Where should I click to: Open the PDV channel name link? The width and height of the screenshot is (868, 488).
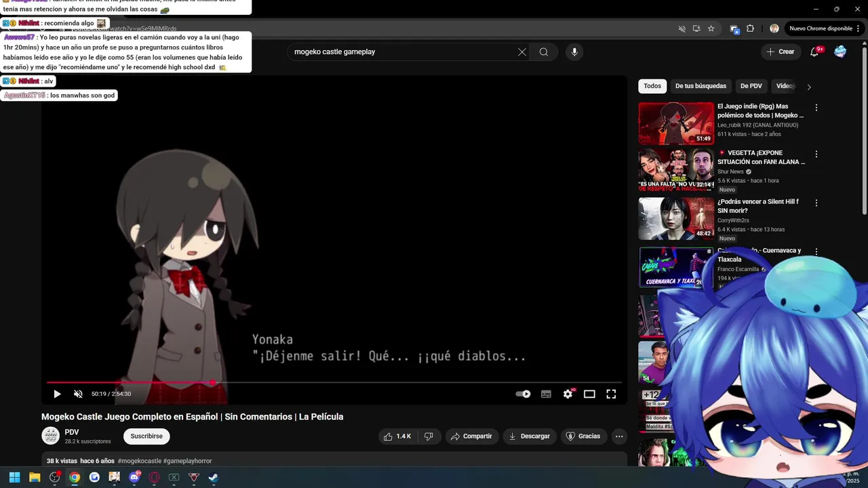pos(72,432)
